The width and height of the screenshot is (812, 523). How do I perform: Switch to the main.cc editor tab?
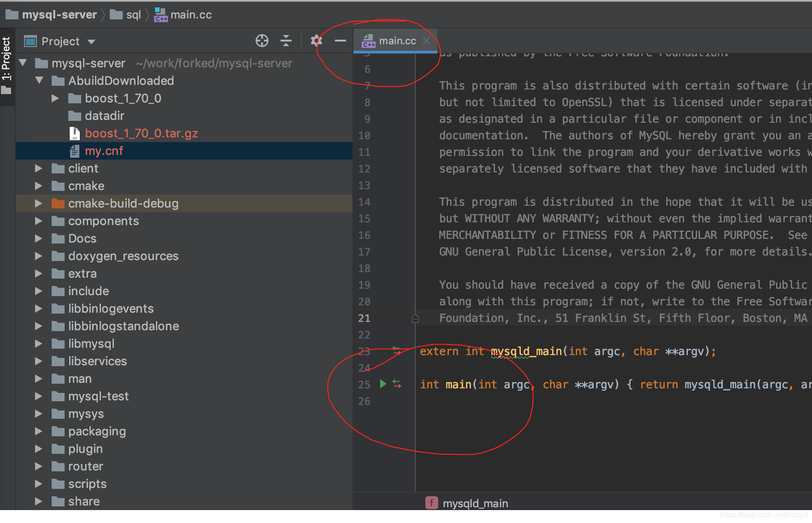coord(395,41)
